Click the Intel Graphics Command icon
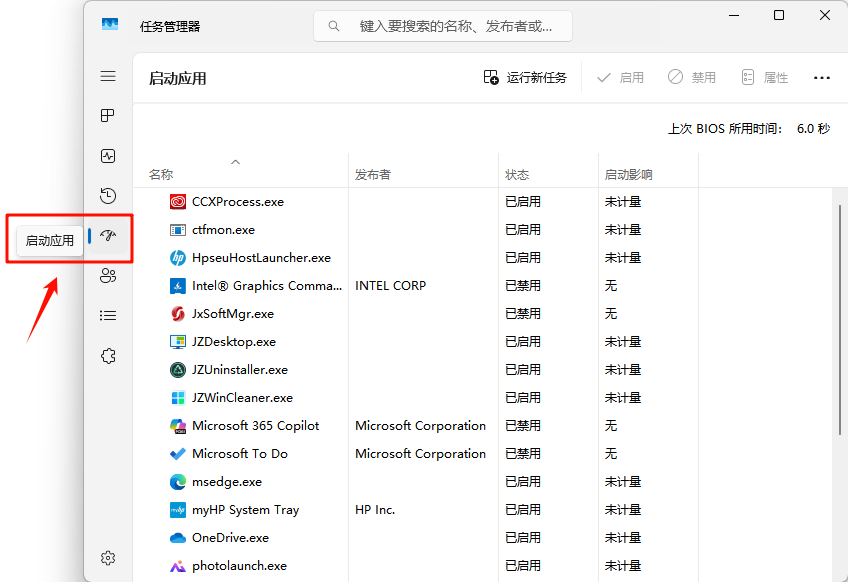The image size is (848, 582). click(x=177, y=286)
